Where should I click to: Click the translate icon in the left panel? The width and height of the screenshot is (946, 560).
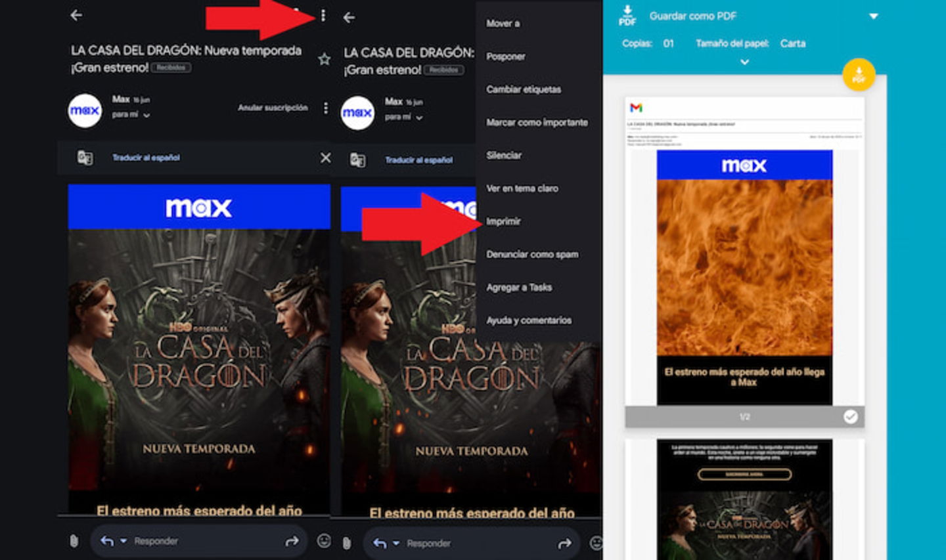tap(85, 158)
